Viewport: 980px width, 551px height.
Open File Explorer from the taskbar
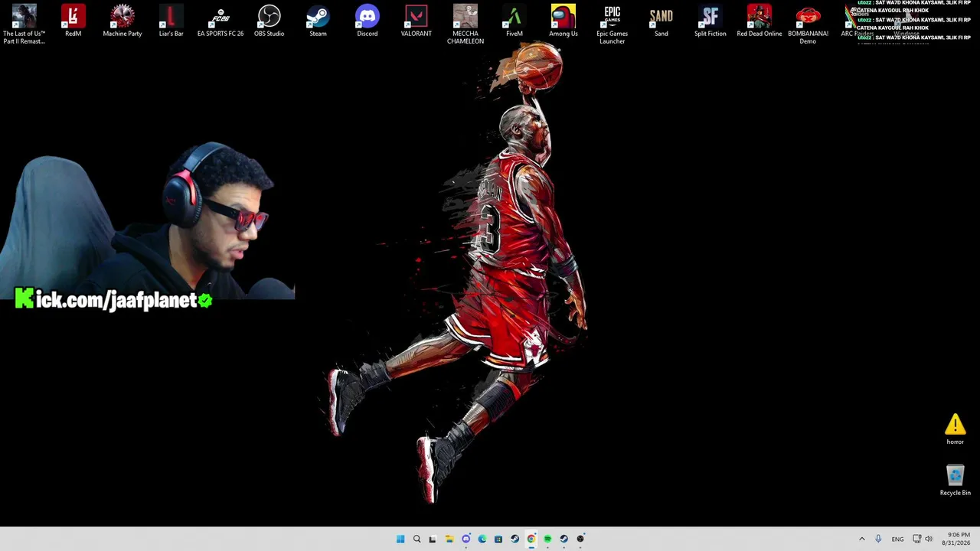pos(449,539)
